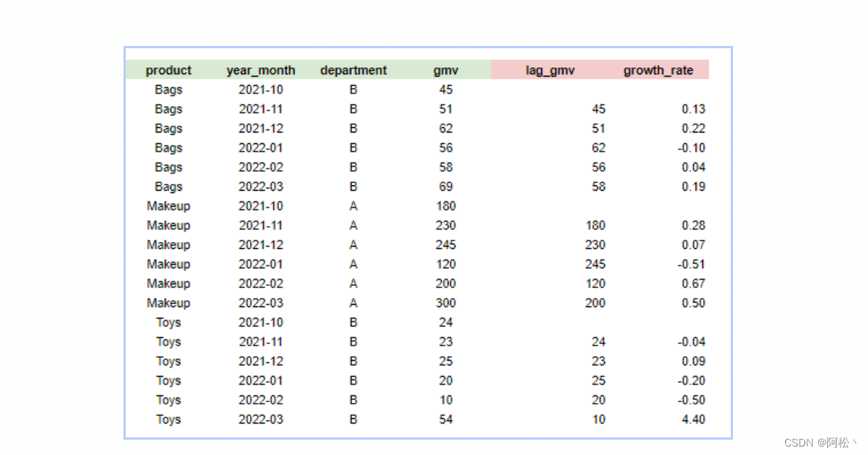Click the year_month column header
This screenshot has width=868, height=455.
[261, 70]
